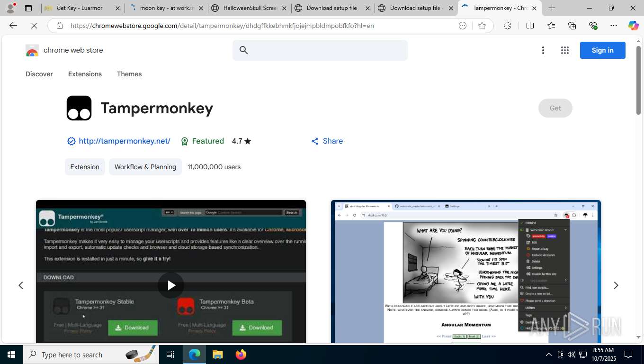Close the Tampermonkey tab
Viewport: 644px width, 364px height.
click(x=534, y=8)
